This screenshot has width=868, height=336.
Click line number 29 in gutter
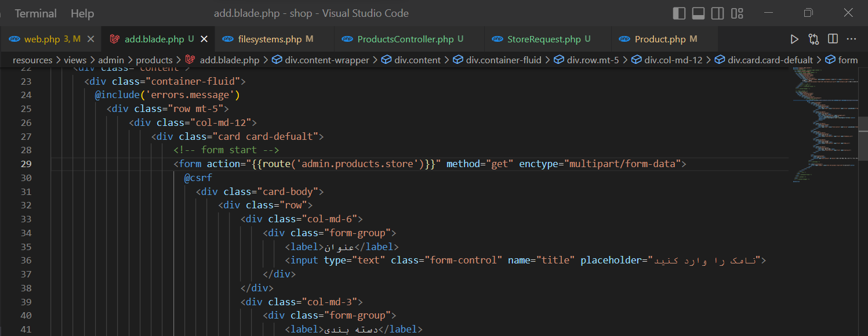pyautogui.click(x=26, y=164)
